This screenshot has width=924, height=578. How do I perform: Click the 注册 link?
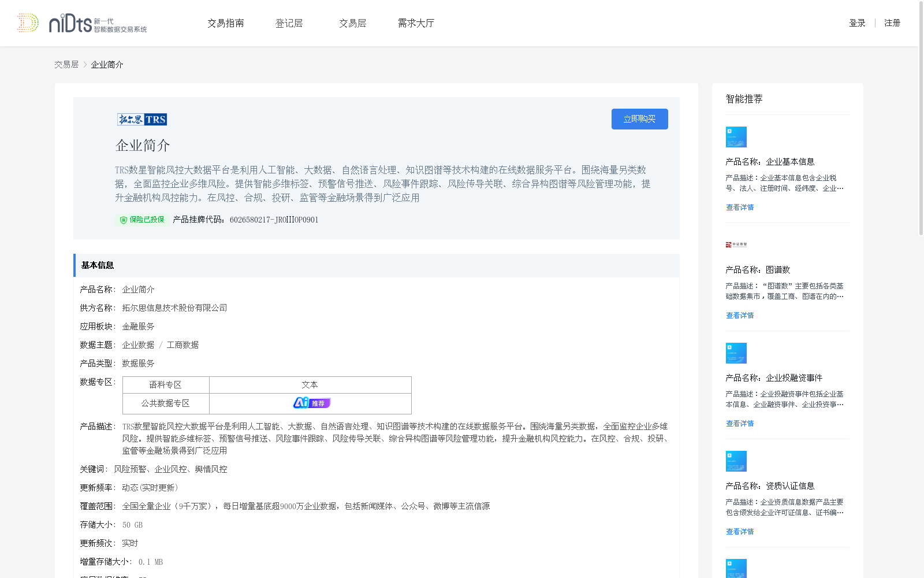(x=892, y=23)
